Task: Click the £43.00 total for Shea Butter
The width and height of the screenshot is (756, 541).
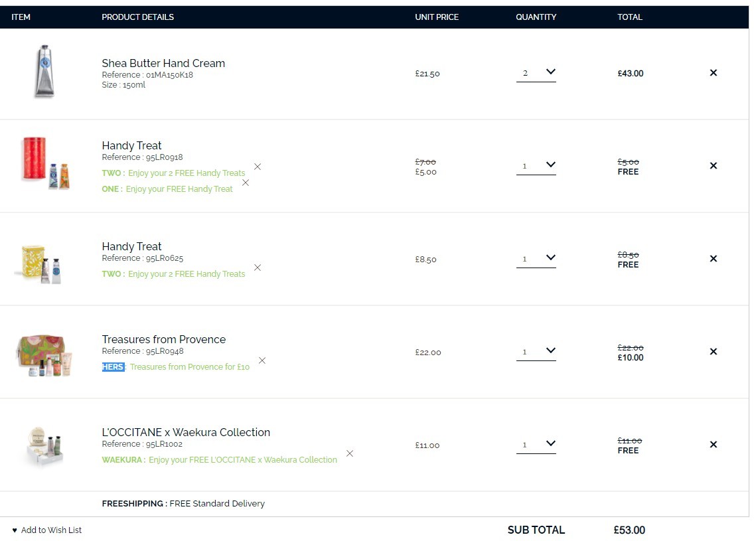Action: 630,73
